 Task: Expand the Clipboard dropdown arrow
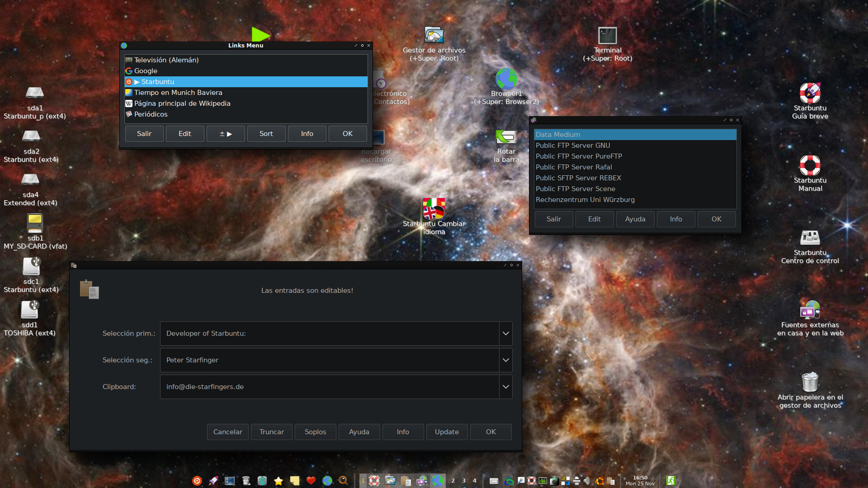[505, 387]
